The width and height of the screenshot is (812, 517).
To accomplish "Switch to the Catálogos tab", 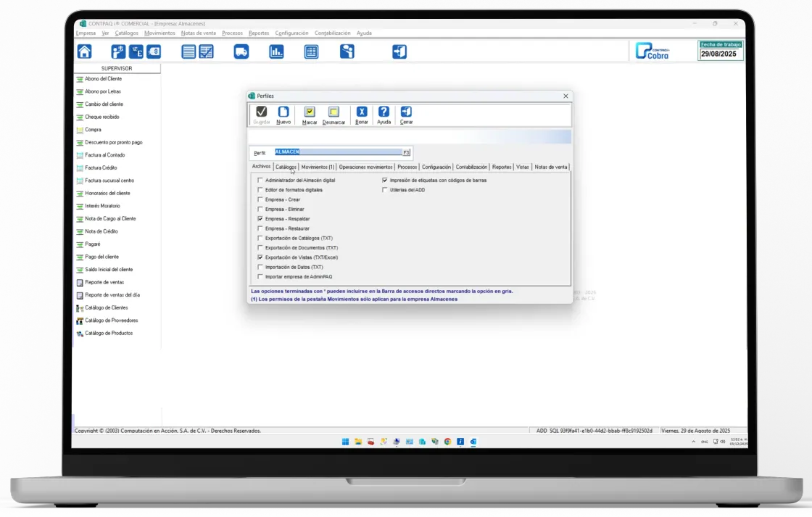I will tap(286, 167).
